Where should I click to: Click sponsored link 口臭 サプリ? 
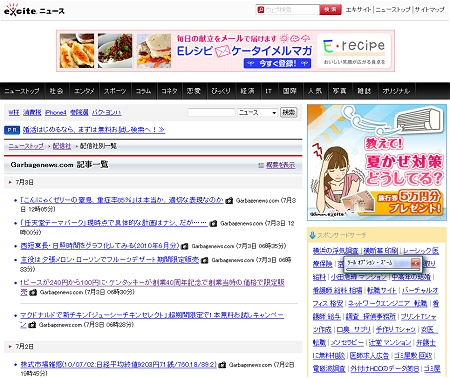click(x=353, y=330)
